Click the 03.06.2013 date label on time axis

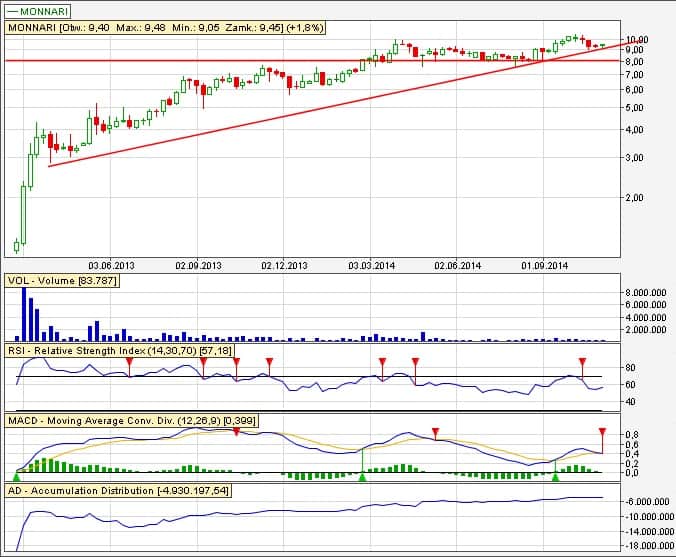tap(113, 265)
